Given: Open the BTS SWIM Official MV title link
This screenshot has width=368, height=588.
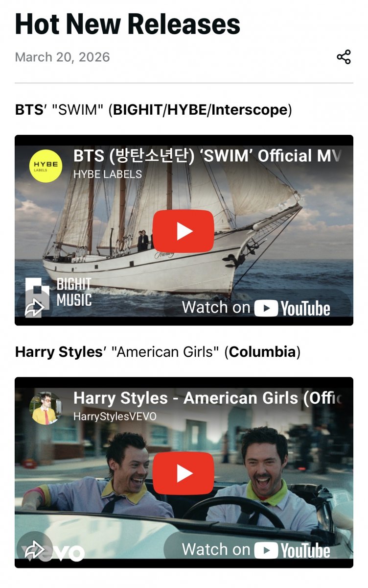Looking at the screenshot, I should pyautogui.click(x=207, y=156).
